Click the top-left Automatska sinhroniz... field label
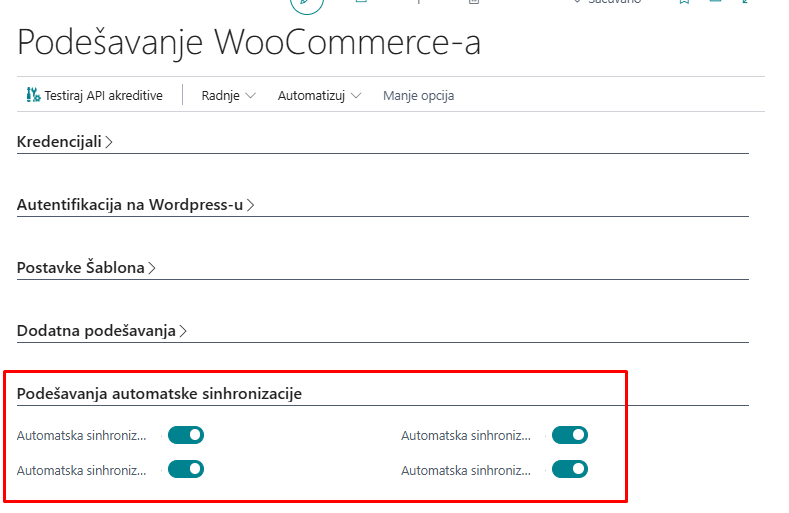This screenshot has height=513, width=789. point(81,436)
